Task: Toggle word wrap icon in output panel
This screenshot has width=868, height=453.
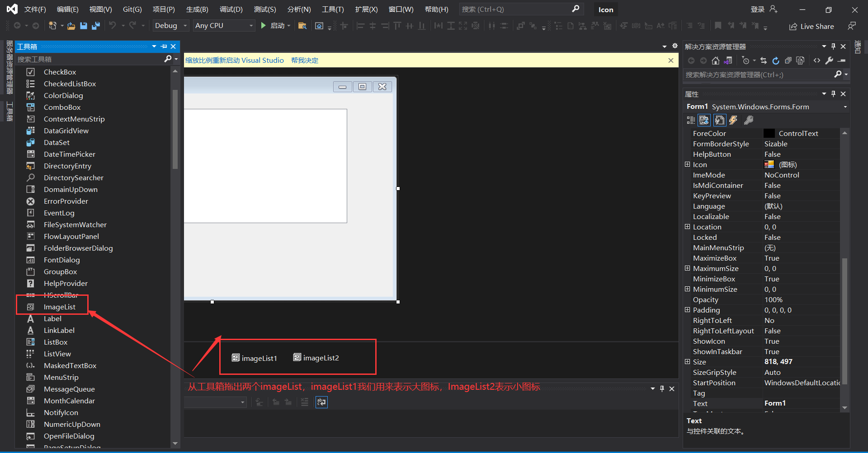Action: click(321, 402)
